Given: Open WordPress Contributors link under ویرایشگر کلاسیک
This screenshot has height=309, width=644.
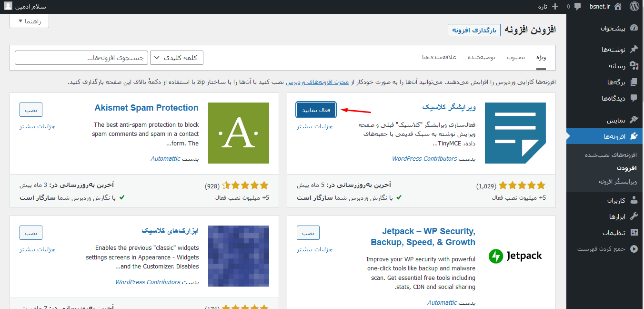Looking at the screenshot, I should click(x=424, y=159).
